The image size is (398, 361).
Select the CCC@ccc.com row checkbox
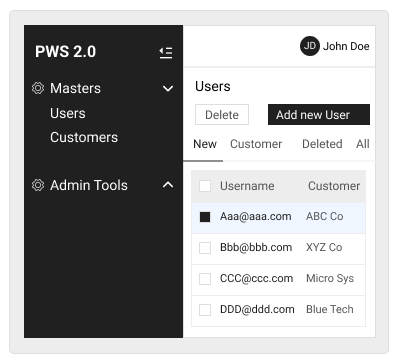click(205, 279)
